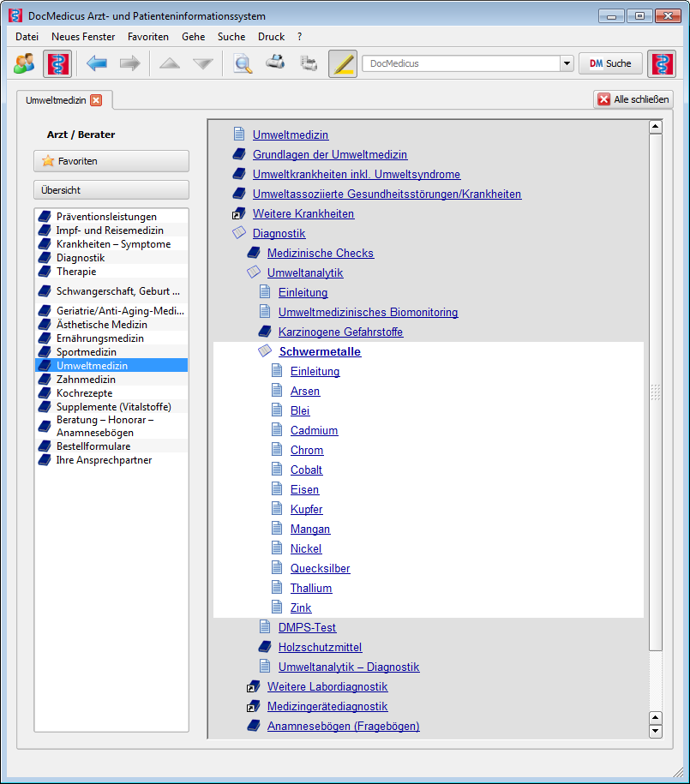Image resolution: width=690 pixels, height=784 pixels.
Task: Click the book icon beside Karzinogene Gefahrstoffe
Action: (x=265, y=332)
